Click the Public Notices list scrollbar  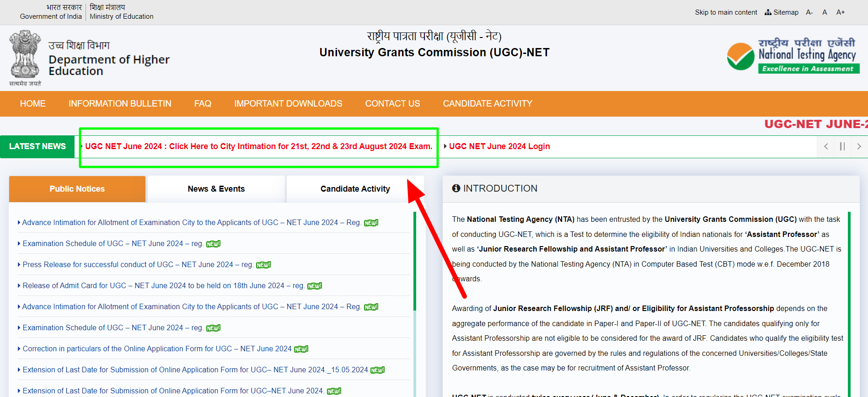pyautogui.click(x=415, y=261)
